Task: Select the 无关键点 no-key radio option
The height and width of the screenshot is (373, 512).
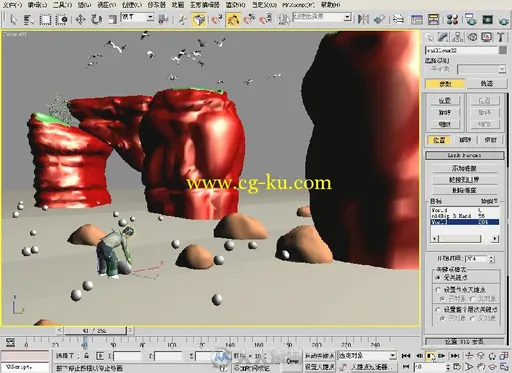Action: [x=439, y=277]
